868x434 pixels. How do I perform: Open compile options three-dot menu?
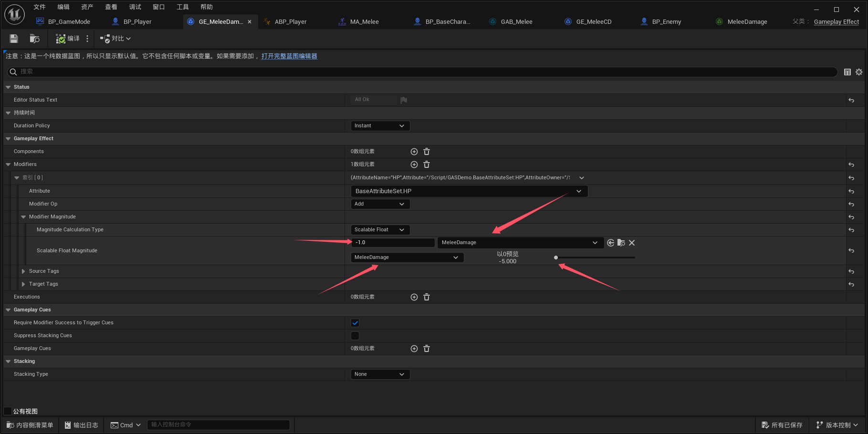point(87,39)
